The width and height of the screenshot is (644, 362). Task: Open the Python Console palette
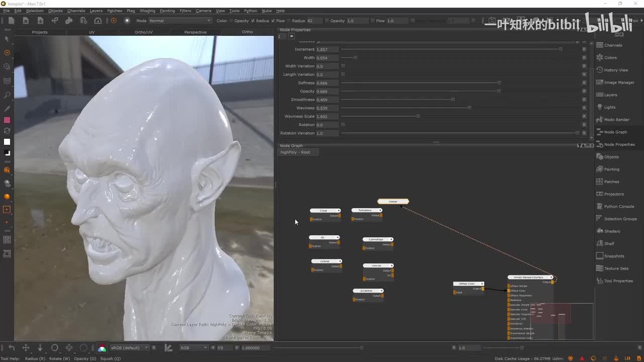click(619, 207)
